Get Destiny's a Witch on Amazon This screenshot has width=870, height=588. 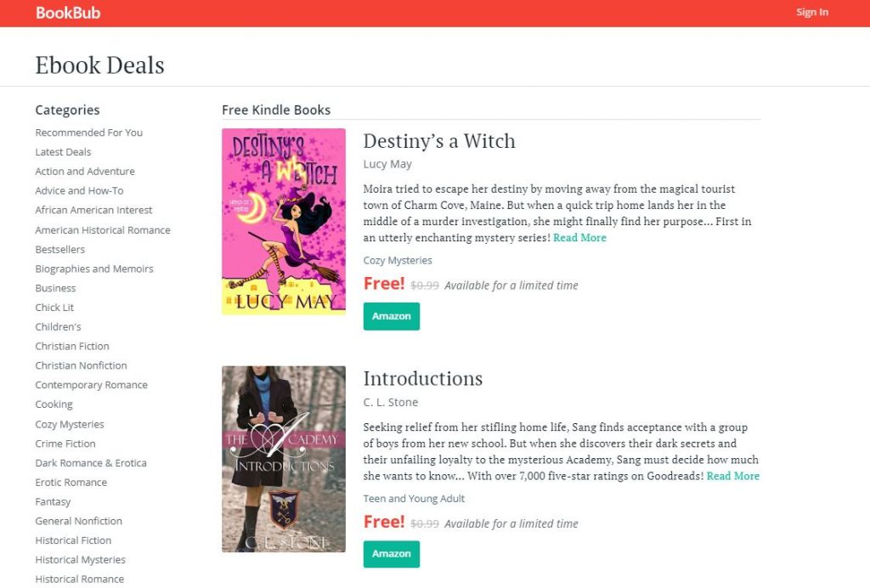[x=392, y=316]
